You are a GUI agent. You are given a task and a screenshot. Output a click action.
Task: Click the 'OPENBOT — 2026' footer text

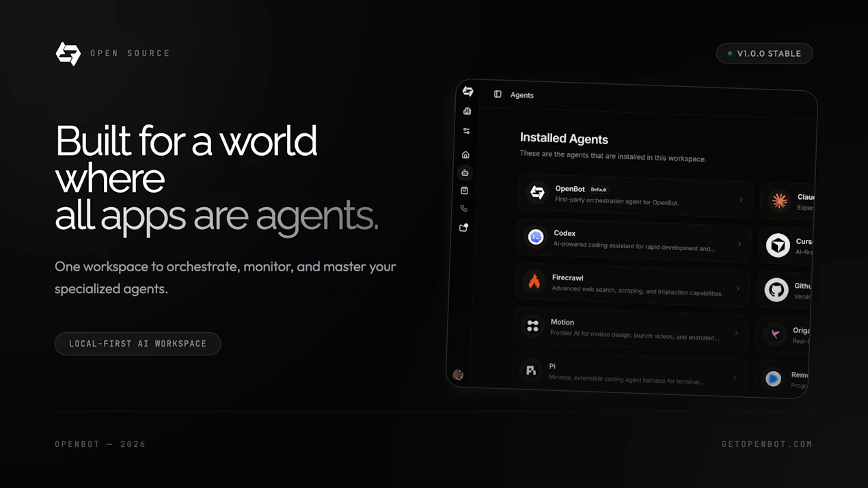(100, 444)
